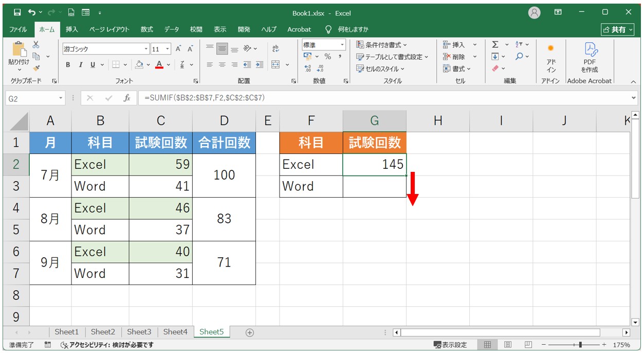Increase decimal places
Screen dimensions: 644x353
click(x=308, y=67)
